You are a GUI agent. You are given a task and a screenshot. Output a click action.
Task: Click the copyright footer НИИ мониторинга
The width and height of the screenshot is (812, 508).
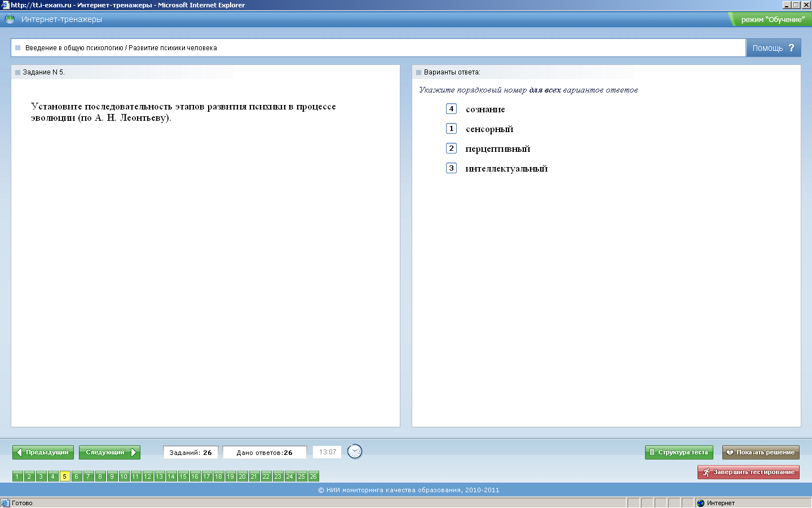point(409,490)
